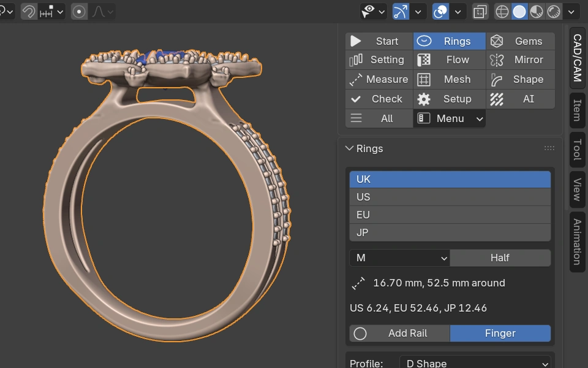This screenshot has width=588, height=368.
Task: Select UK ring size standard
Action: (x=450, y=180)
